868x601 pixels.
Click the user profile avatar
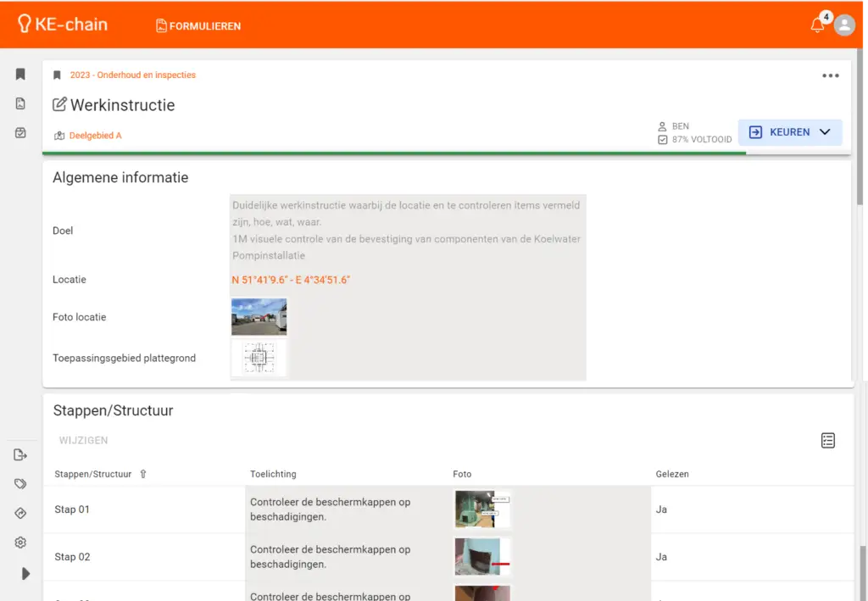[844, 25]
